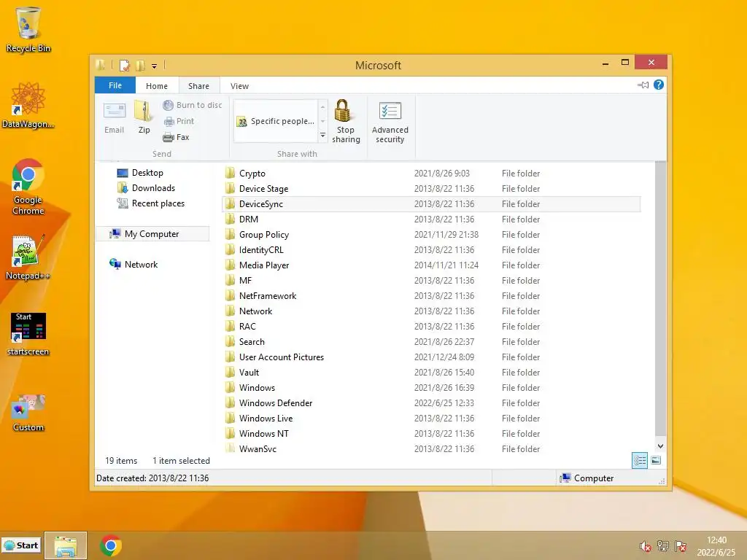Click the New folder quick access toolbar icon

[140, 65]
